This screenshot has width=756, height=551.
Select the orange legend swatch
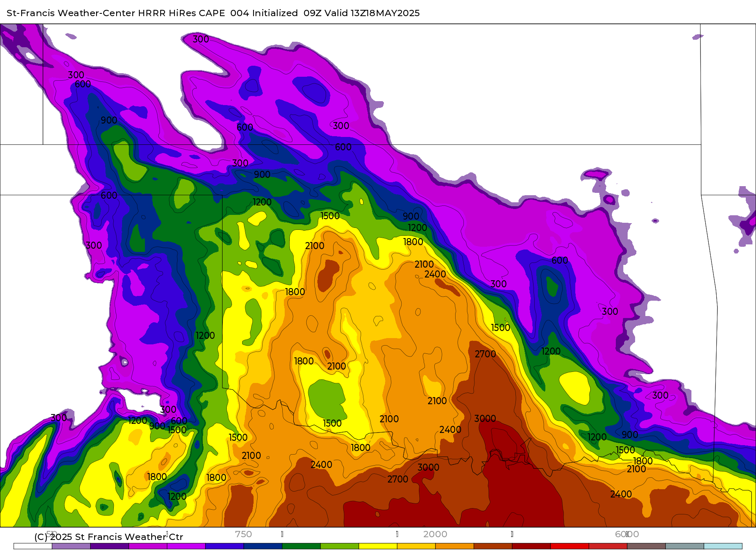coord(455,546)
